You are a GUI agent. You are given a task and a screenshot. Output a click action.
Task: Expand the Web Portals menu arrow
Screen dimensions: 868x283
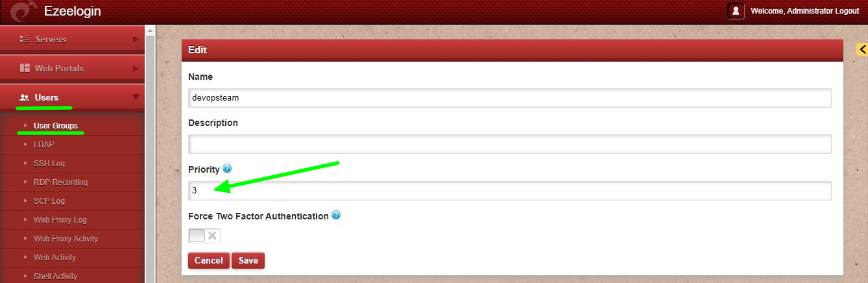point(136,68)
